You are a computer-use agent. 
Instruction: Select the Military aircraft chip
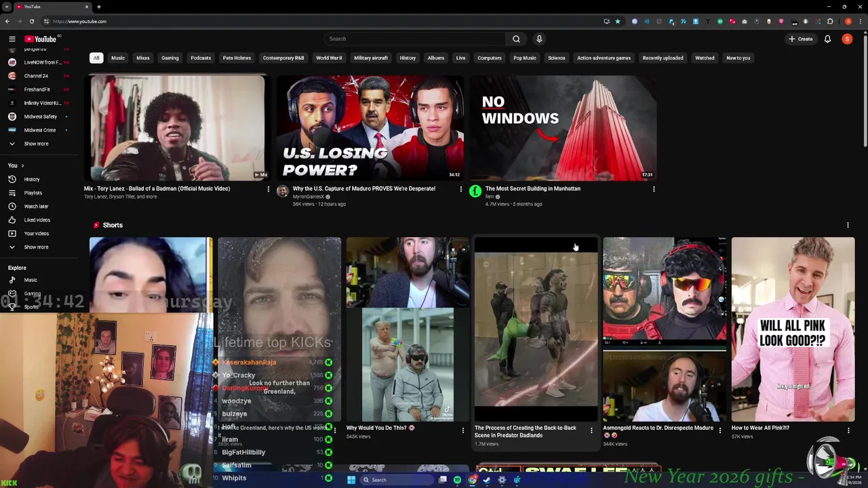[371, 58]
